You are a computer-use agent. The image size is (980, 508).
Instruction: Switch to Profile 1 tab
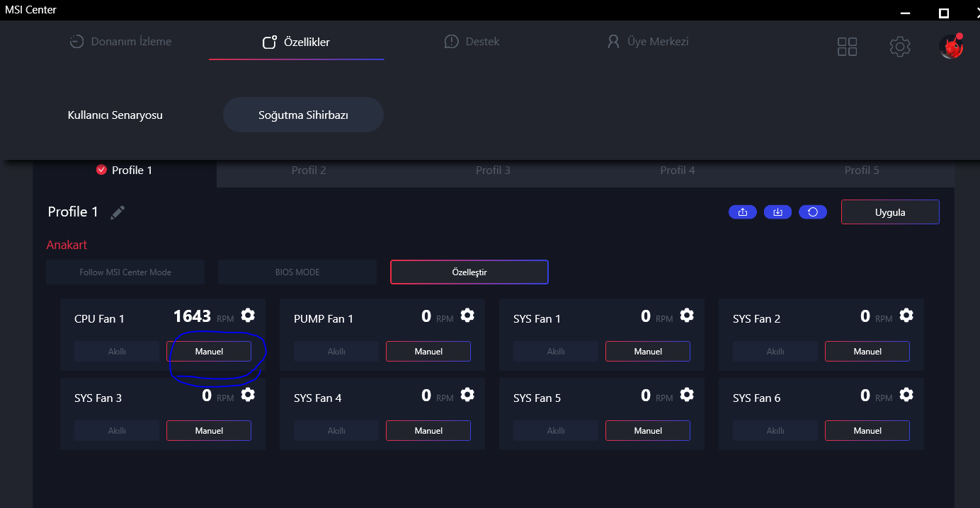coord(125,171)
